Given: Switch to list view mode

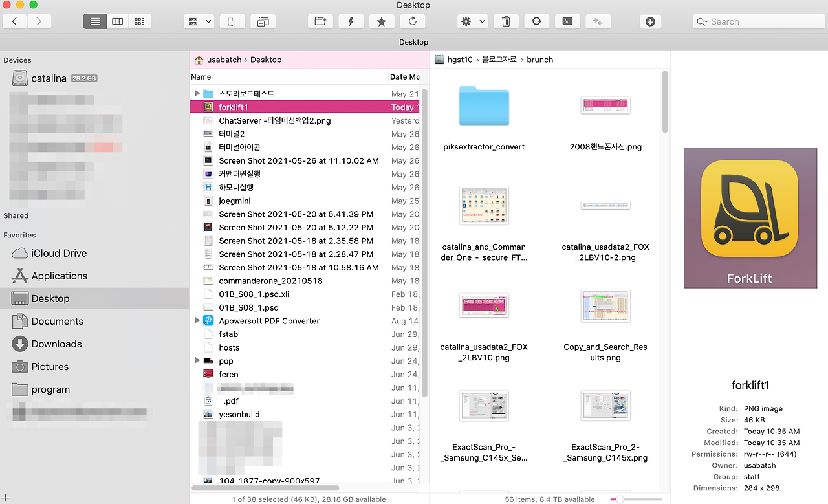Looking at the screenshot, I should pos(95,21).
